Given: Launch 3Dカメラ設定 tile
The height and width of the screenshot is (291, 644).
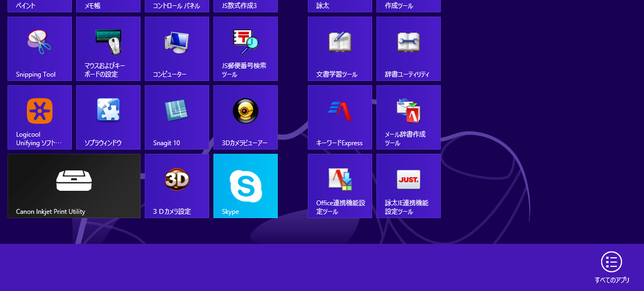Looking at the screenshot, I should tap(177, 186).
